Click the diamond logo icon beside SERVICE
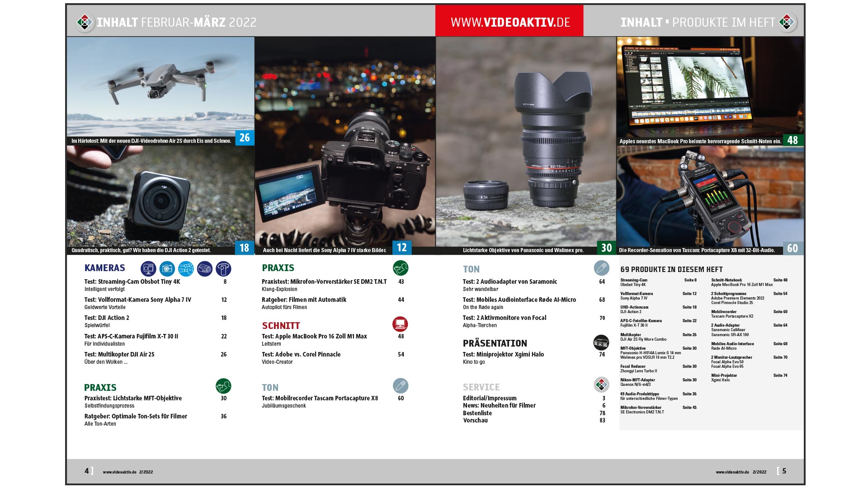Screen dimensions: 868x488 (601, 385)
